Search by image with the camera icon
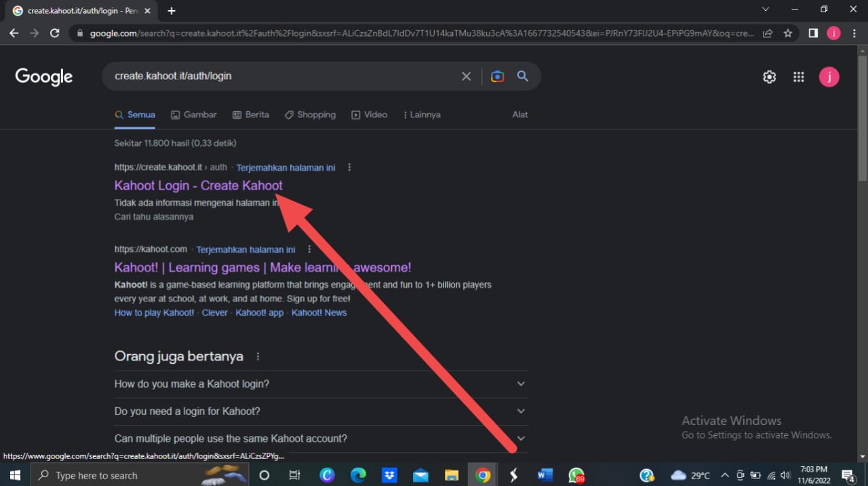The width and height of the screenshot is (868, 486). [x=497, y=76]
